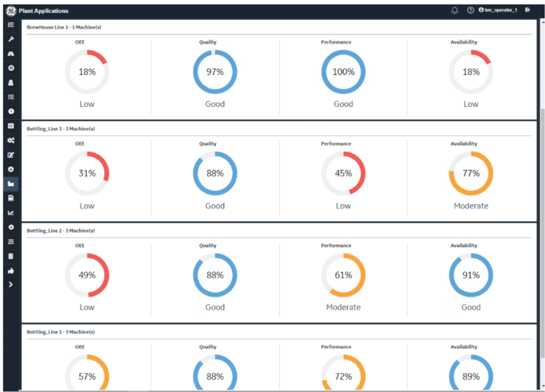Image resolution: width=545 pixels, height=392 pixels.
Task: Expand the sidebar with the chevron arrow
Action: (x=11, y=285)
